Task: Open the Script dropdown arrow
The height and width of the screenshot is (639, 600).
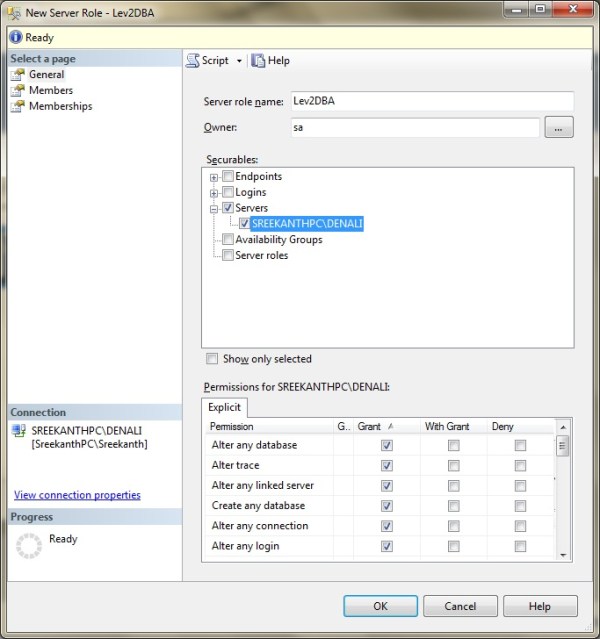Action: (239, 61)
